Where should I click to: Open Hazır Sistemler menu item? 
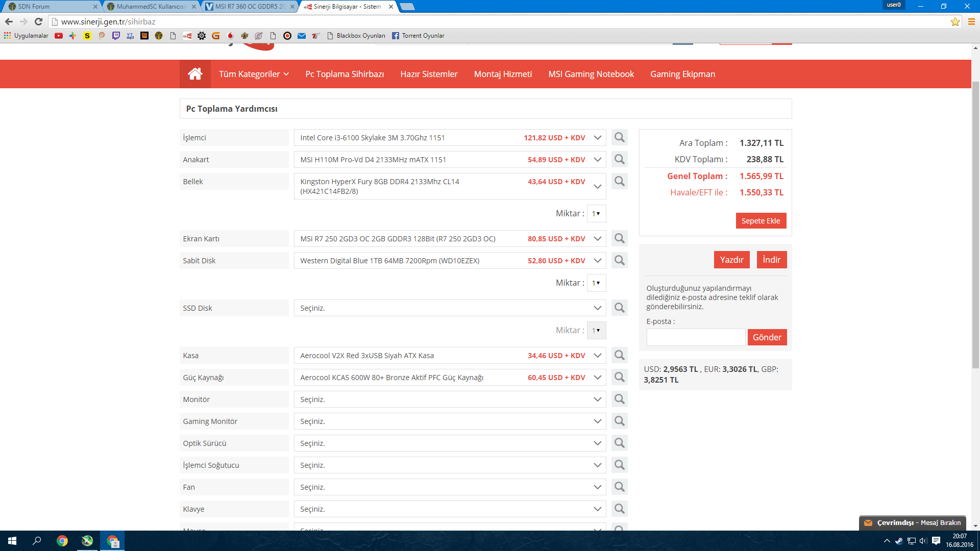429,74
